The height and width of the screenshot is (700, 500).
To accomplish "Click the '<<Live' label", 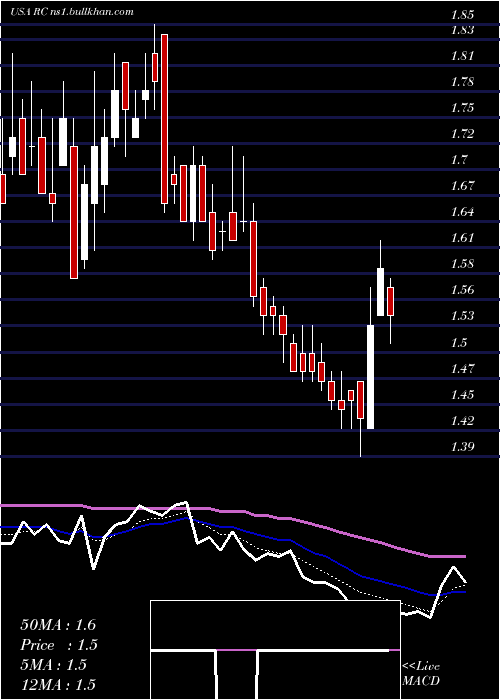I will [421, 666].
